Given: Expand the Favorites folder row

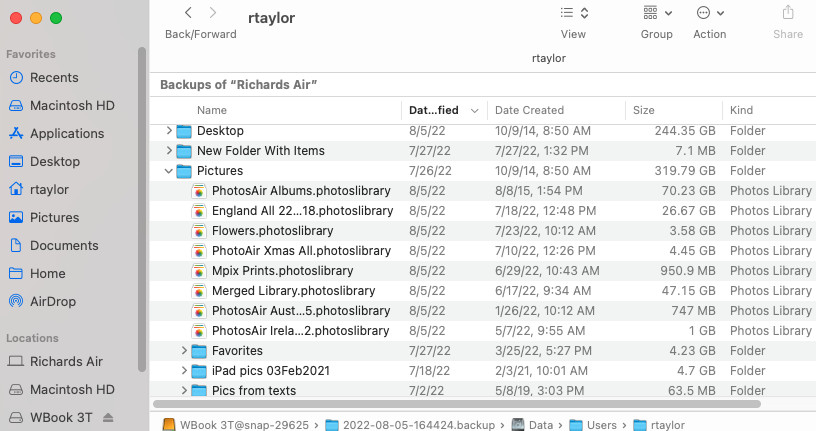Looking at the screenshot, I should pyautogui.click(x=184, y=351).
